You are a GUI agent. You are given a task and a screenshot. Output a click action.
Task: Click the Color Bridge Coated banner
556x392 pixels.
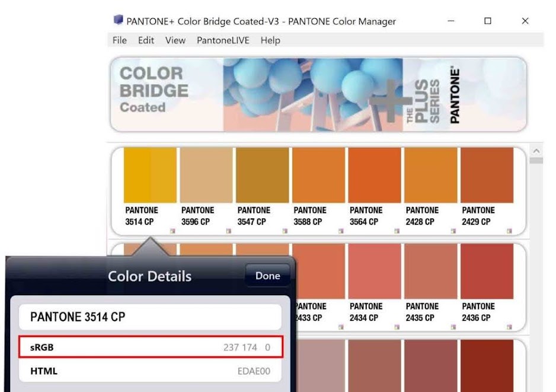coord(318,94)
